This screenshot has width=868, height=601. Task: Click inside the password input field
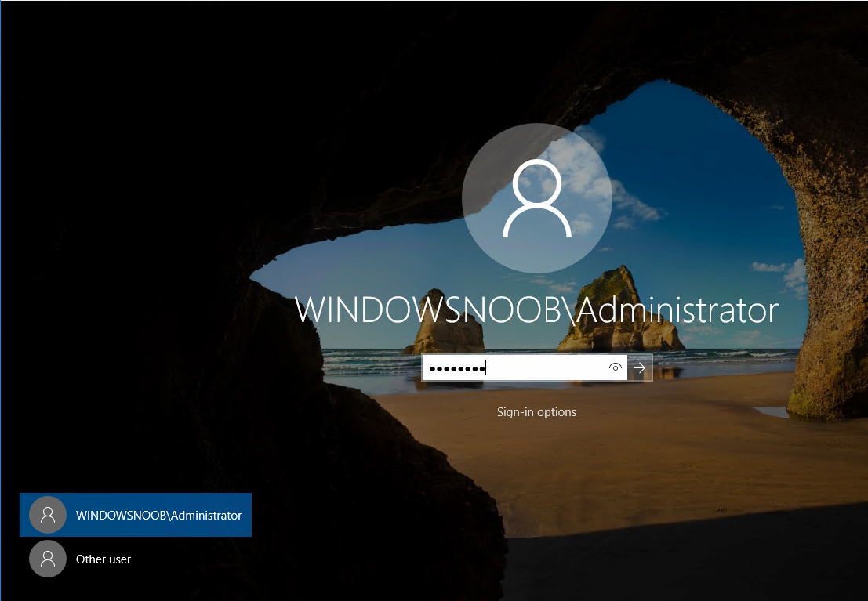[525, 367]
